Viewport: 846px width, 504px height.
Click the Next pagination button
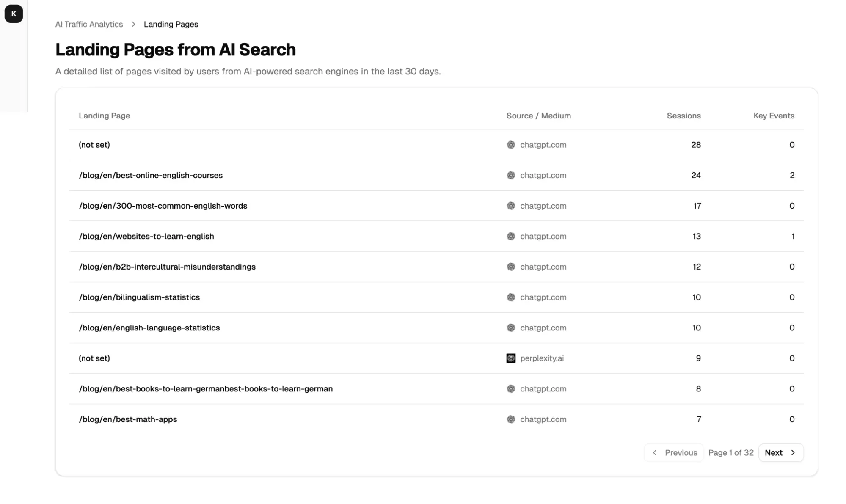(781, 452)
